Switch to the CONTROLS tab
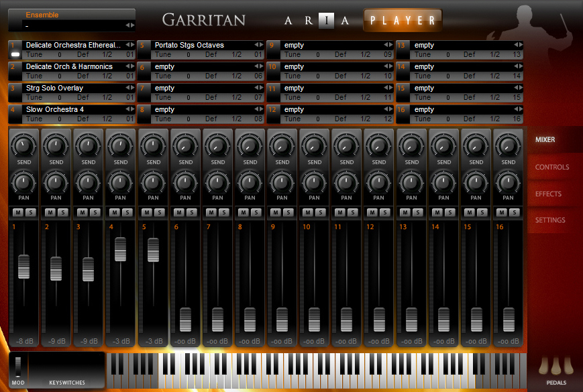 pyautogui.click(x=552, y=167)
